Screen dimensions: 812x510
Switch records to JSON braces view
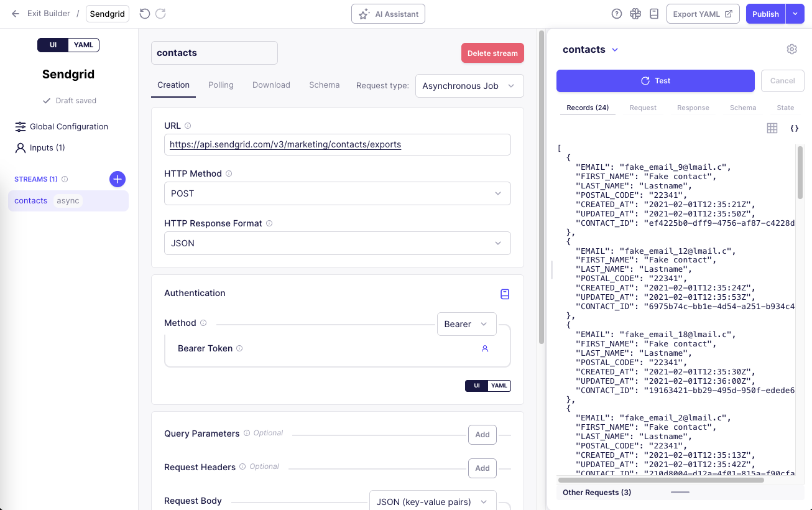click(794, 128)
